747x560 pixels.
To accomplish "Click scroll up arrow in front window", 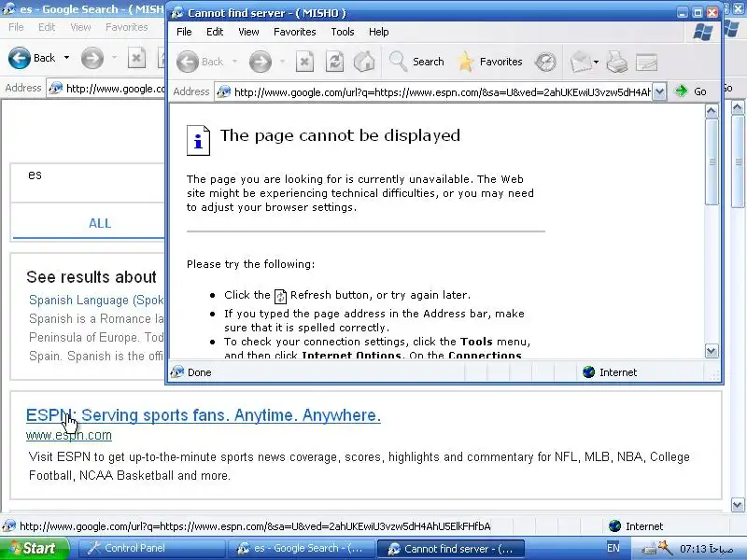I will [x=712, y=111].
